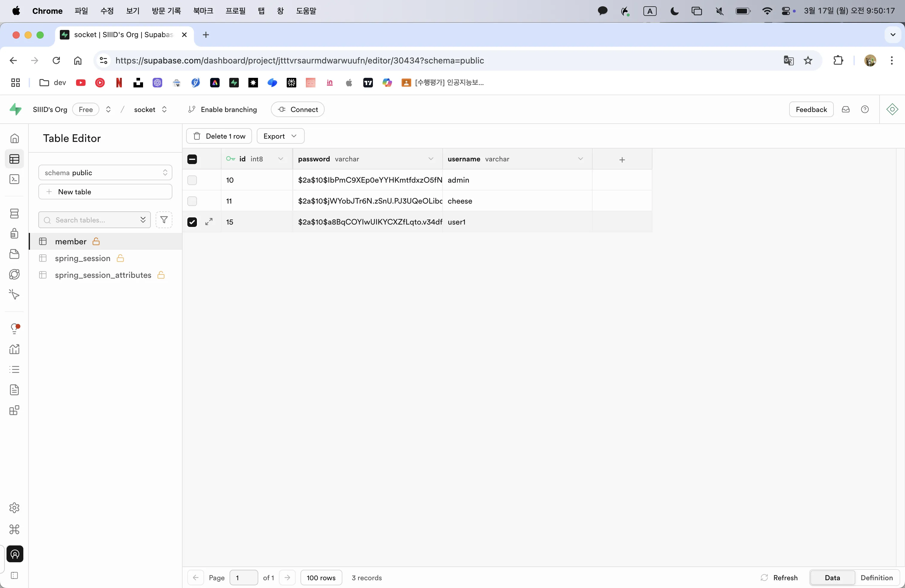Open the 북마크 menu in menu bar

pyautogui.click(x=203, y=11)
